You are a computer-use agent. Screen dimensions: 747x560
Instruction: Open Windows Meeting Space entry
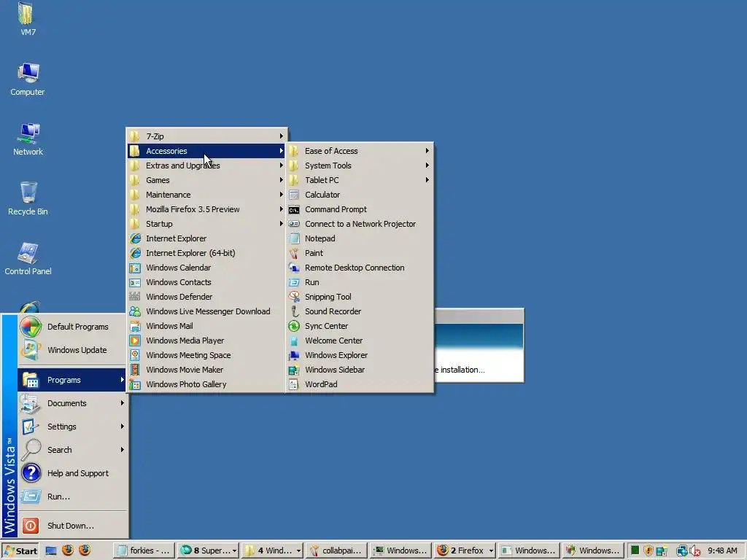tap(207, 355)
